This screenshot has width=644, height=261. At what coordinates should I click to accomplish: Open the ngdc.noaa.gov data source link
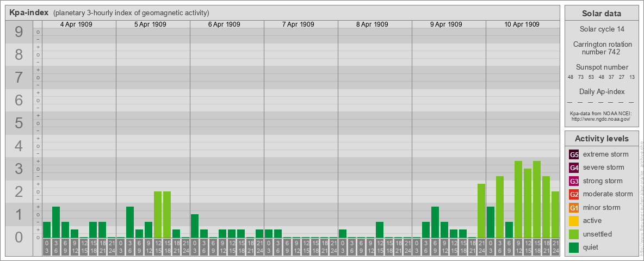[600, 119]
